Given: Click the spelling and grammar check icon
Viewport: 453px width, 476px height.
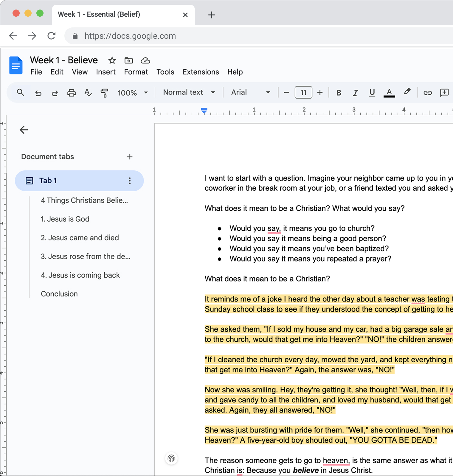Looking at the screenshot, I should (x=88, y=93).
